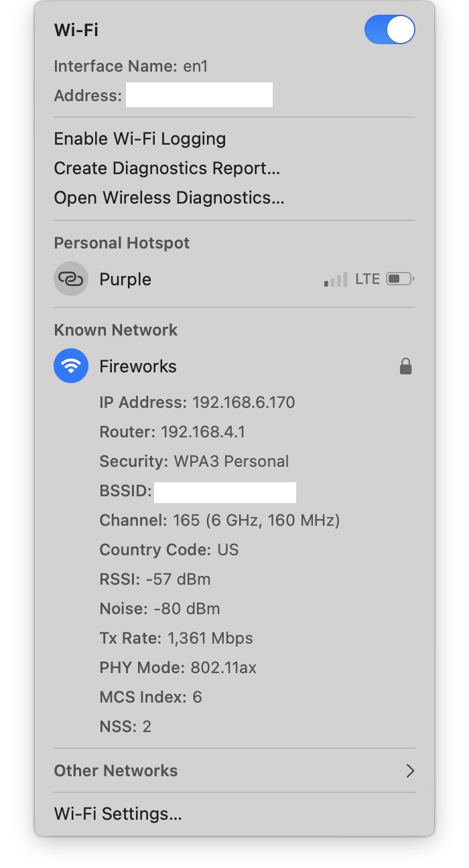Select Enable Wi-Fi Logging

[x=139, y=139]
